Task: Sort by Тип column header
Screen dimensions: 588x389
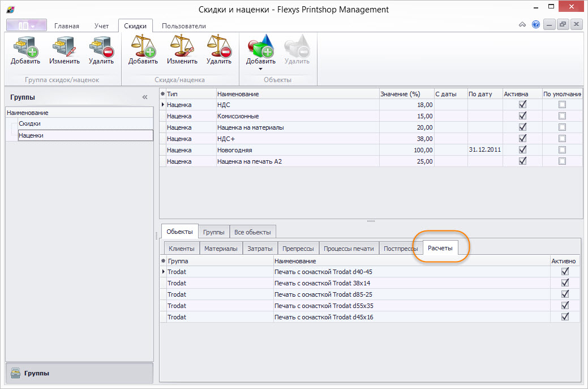Action: (191, 94)
